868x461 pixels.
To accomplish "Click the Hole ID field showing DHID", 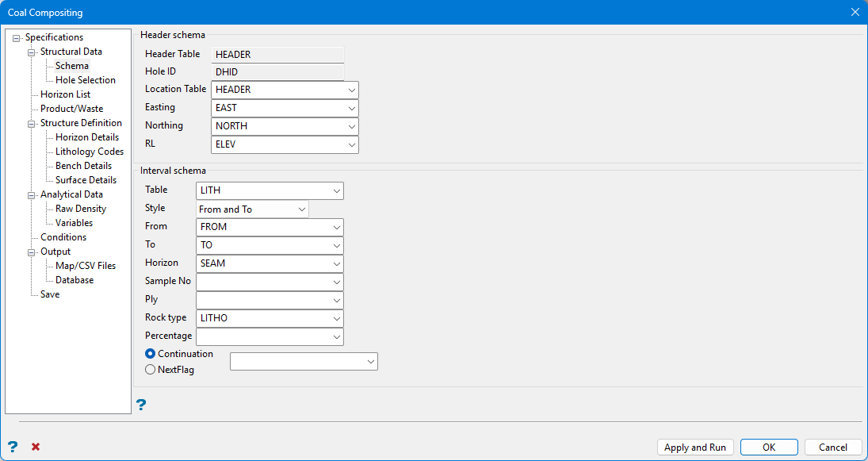I will point(277,72).
